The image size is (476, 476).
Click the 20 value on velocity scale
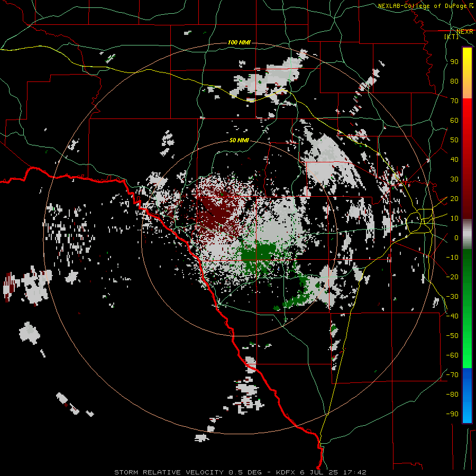point(454,199)
